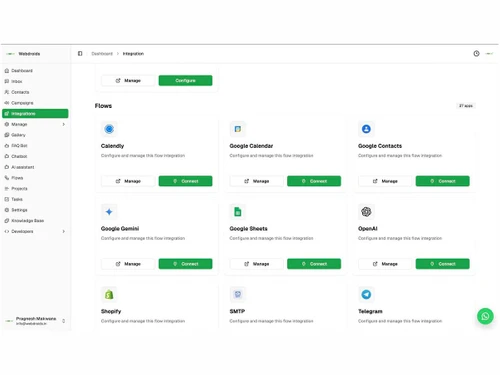
Task: Open the WhatsApp floating chat button
Action: [x=485, y=316]
